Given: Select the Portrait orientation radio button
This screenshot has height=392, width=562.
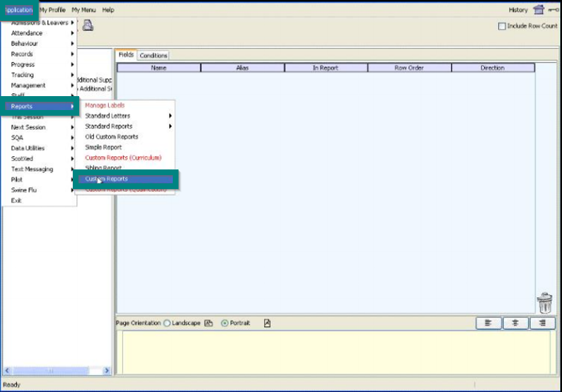Looking at the screenshot, I should [225, 323].
